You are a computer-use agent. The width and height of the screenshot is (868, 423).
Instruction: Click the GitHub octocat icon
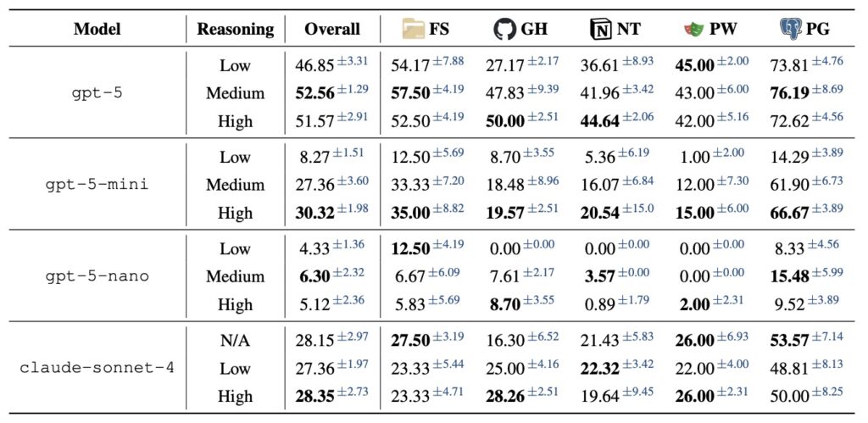(505, 30)
